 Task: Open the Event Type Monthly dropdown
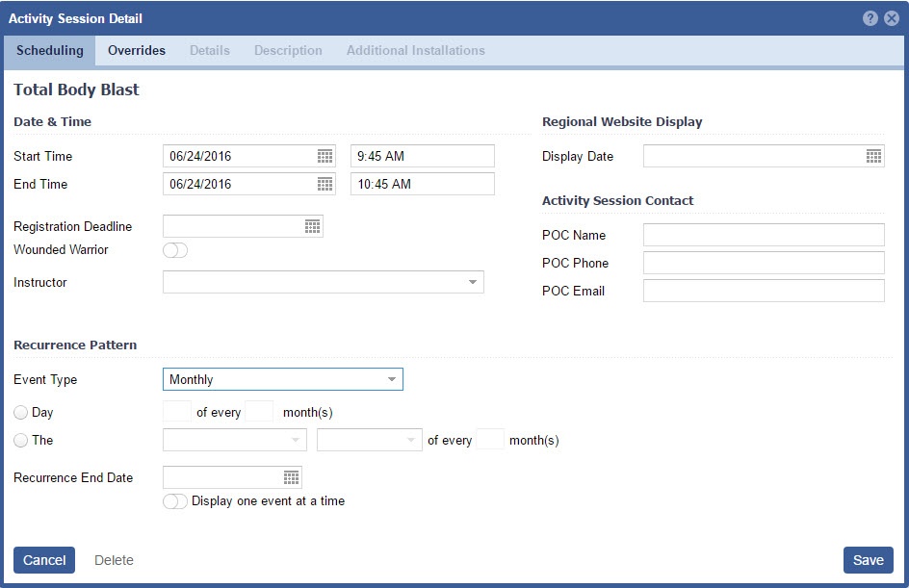pos(391,379)
